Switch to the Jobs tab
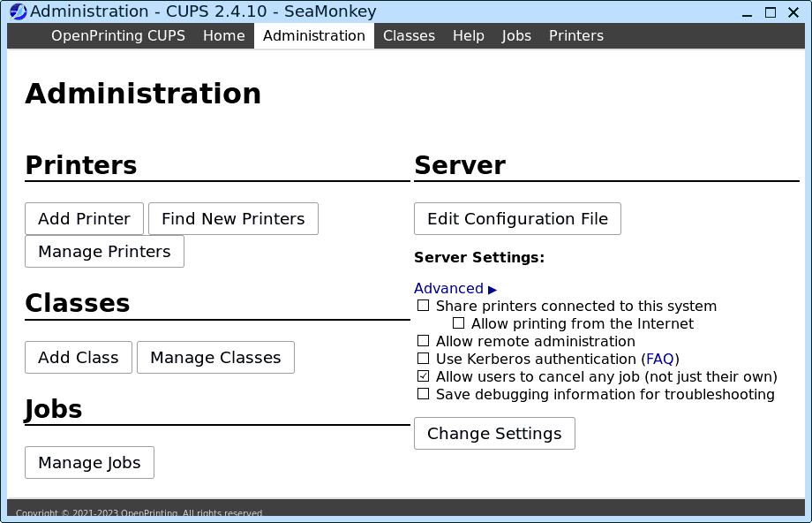 click(x=516, y=35)
